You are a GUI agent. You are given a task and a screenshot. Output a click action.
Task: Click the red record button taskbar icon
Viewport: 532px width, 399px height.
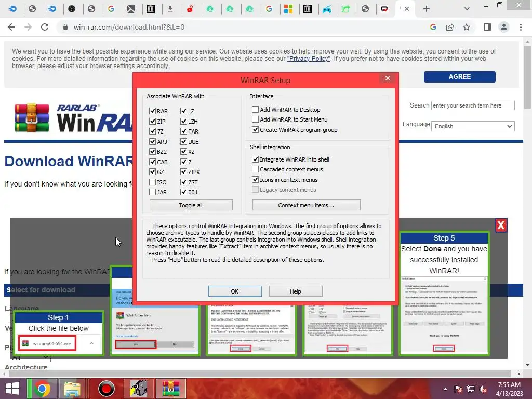(x=106, y=389)
